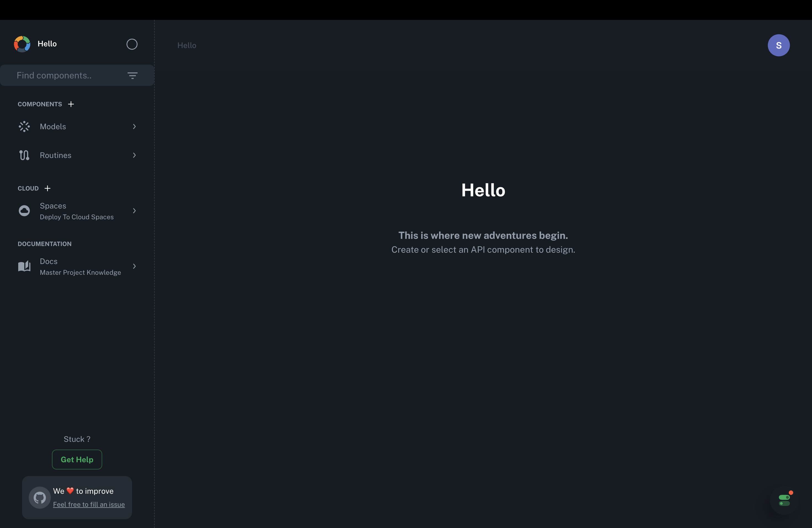Click the Docs open book icon
This screenshot has height=528, width=812.
click(24, 266)
